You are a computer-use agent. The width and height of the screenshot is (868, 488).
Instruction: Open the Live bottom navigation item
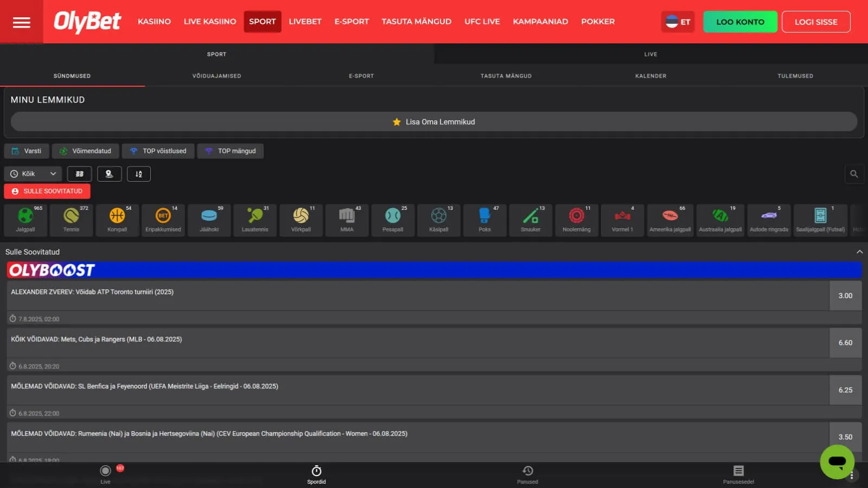(x=106, y=474)
